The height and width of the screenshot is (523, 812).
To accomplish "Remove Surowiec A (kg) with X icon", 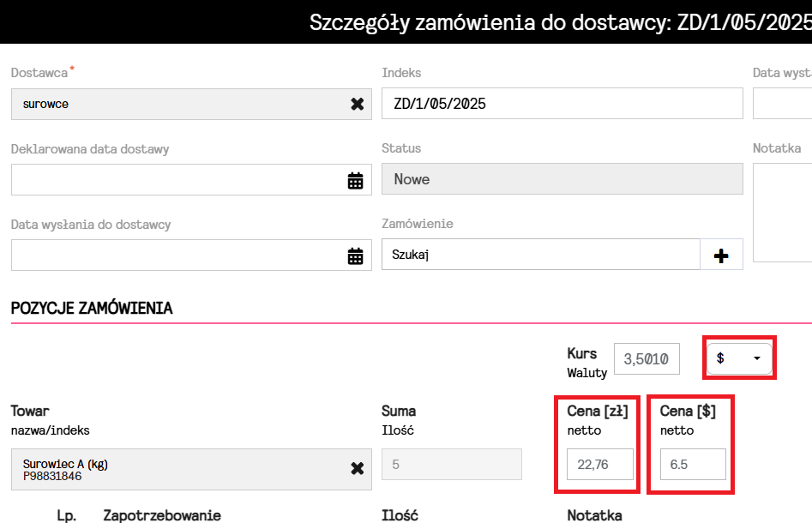I will click(x=357, y=468).
